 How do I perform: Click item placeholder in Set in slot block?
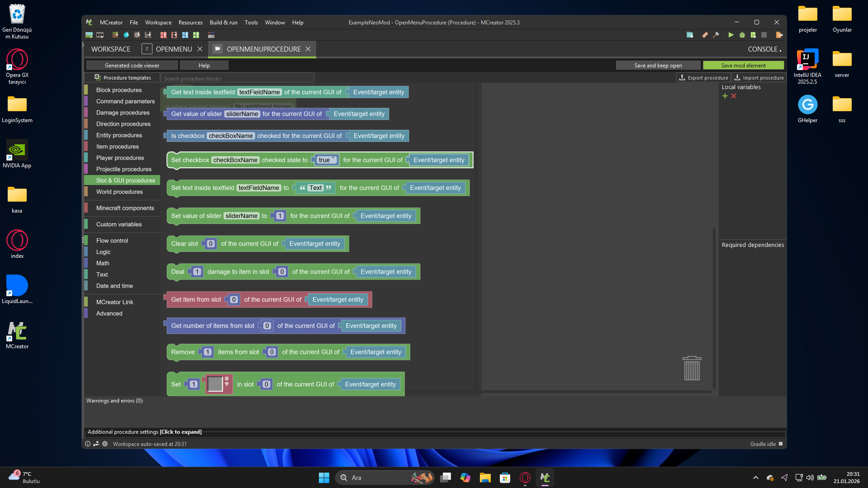pos(215,384)
